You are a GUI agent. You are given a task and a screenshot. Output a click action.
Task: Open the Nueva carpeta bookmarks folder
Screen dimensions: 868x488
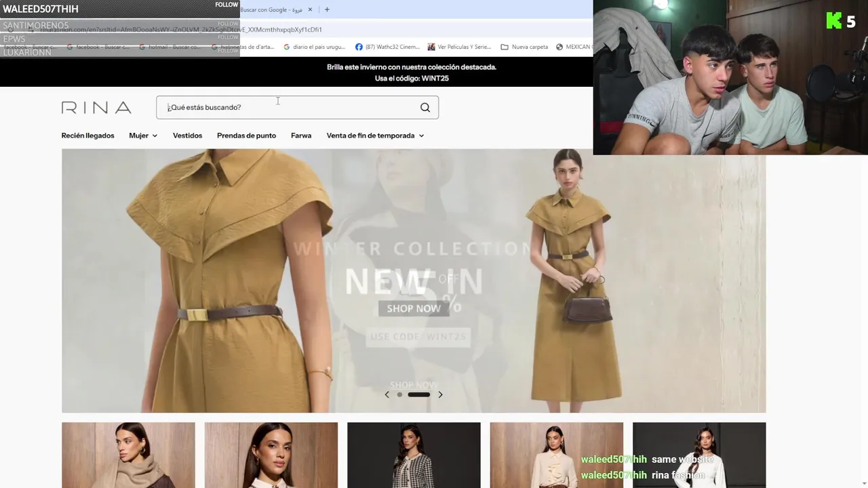click(524, 47)
